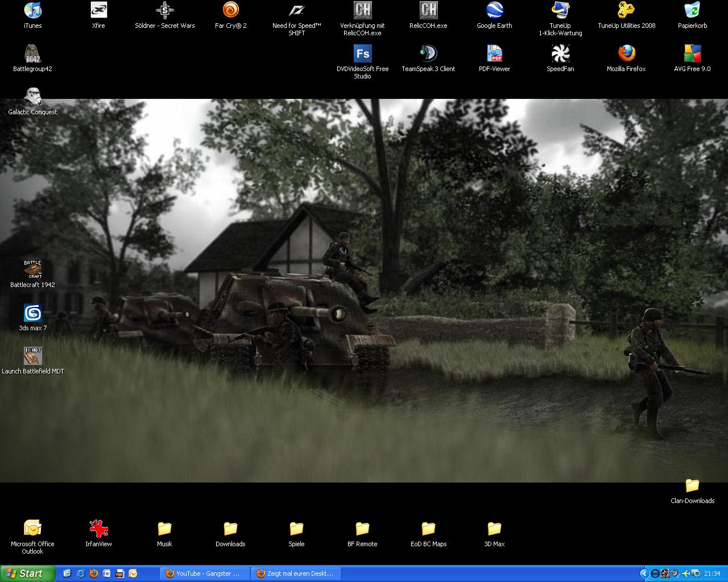Select the Battlegroup42 desktop icon
This screenshot has width=728, height=582.
pos(32,59)
